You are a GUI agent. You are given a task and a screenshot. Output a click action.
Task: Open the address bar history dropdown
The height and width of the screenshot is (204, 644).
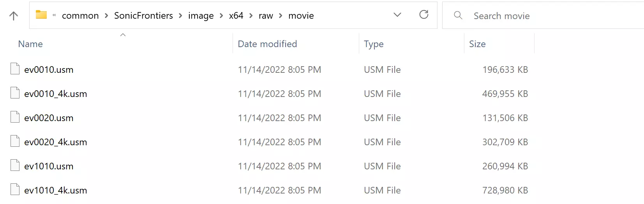pyautogui.click(x=397, y=15)
